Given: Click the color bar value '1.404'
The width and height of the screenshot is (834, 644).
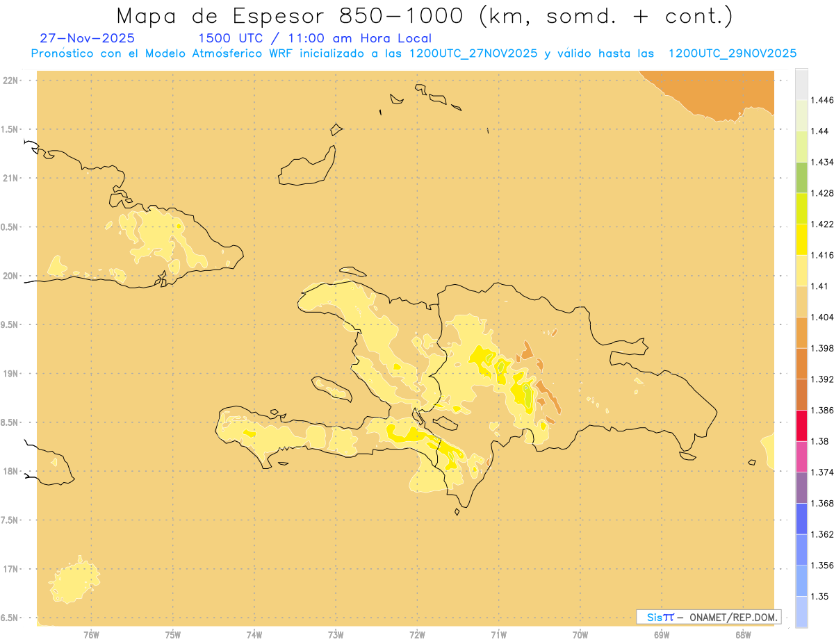Looking at the screenshot, I should point(823,317).
